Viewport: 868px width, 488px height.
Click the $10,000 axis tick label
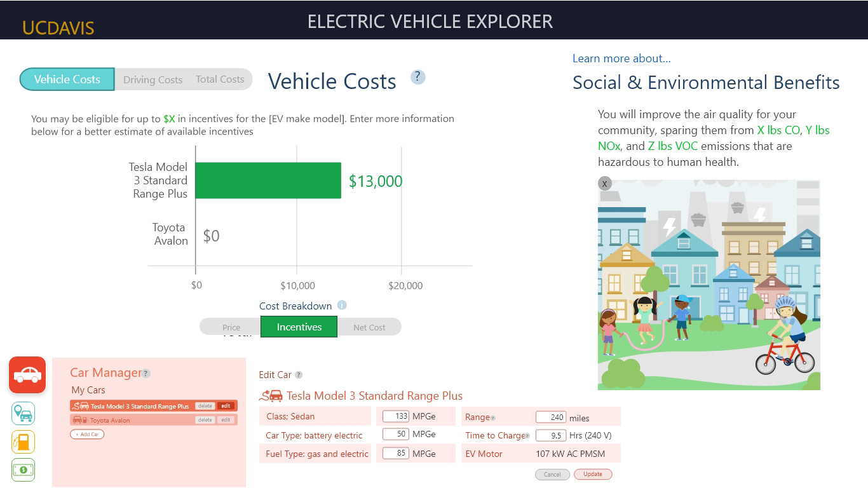pyautogui.click(x=297, y=286)
